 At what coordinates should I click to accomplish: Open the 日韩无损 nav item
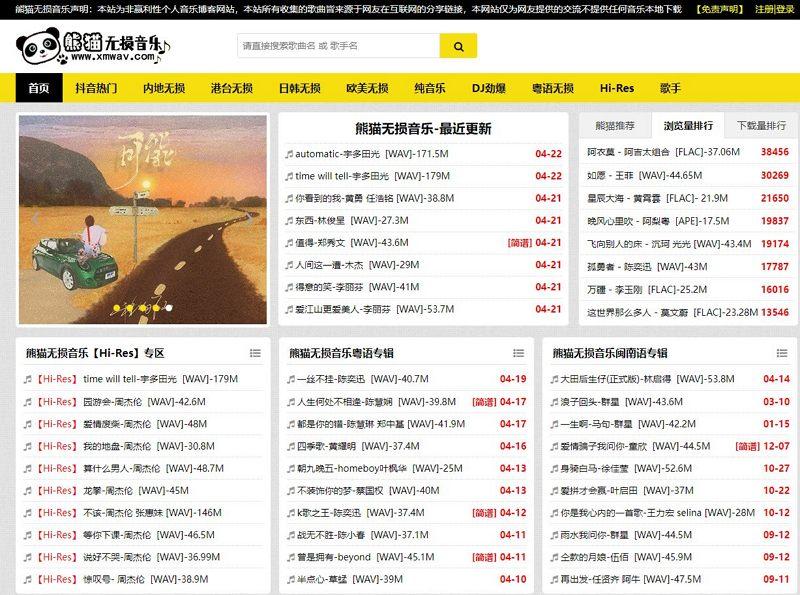click(299, 88)
